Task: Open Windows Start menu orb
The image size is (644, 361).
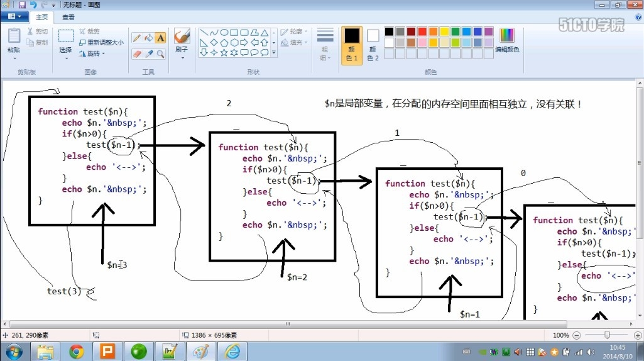Action: (x=14, y=352)
